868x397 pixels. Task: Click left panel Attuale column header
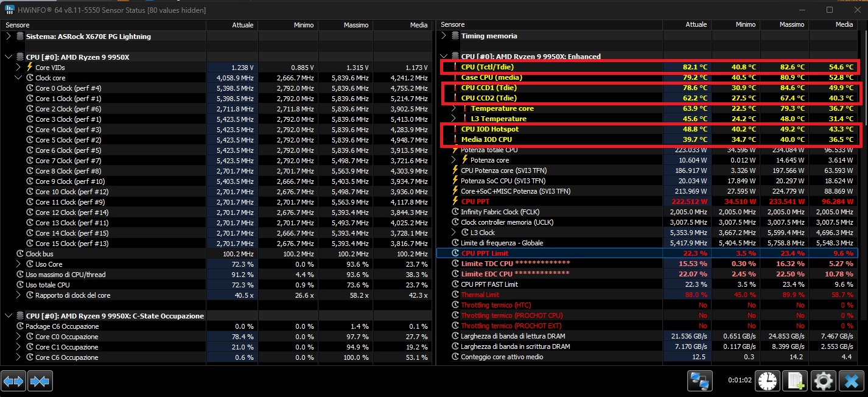[231, 25]
